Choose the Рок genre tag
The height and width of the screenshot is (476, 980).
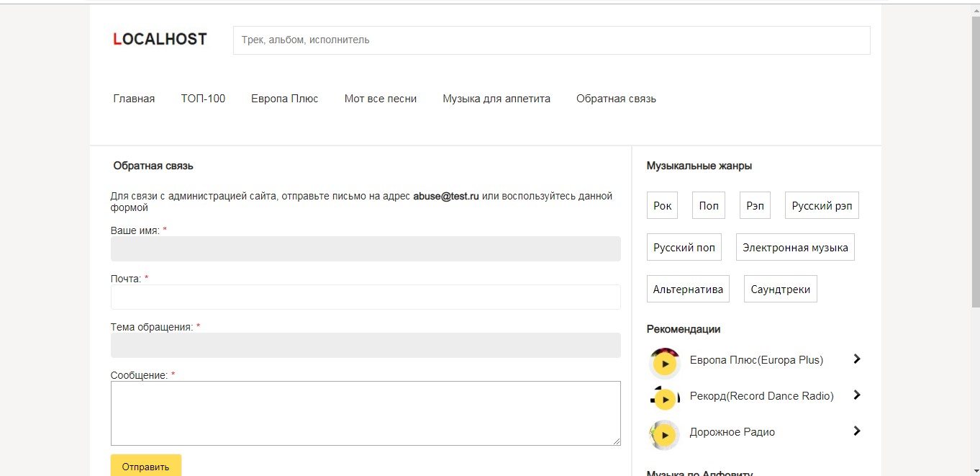(662, 206)
